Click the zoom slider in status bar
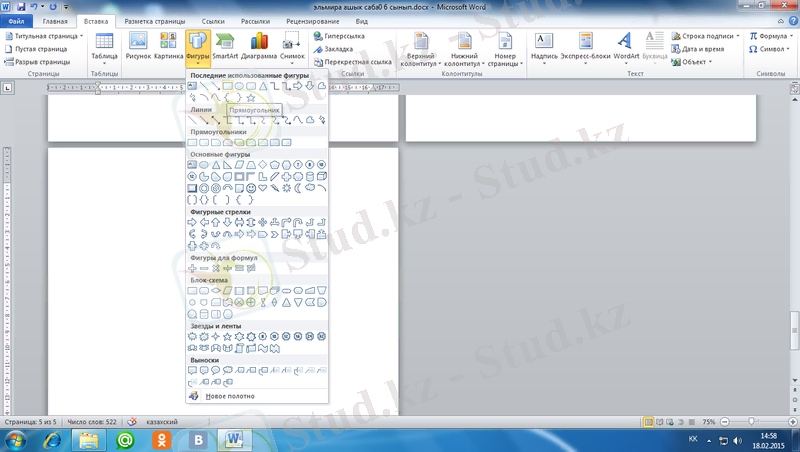Viewport: 800px width, 452px height. [x=751, y=422]
